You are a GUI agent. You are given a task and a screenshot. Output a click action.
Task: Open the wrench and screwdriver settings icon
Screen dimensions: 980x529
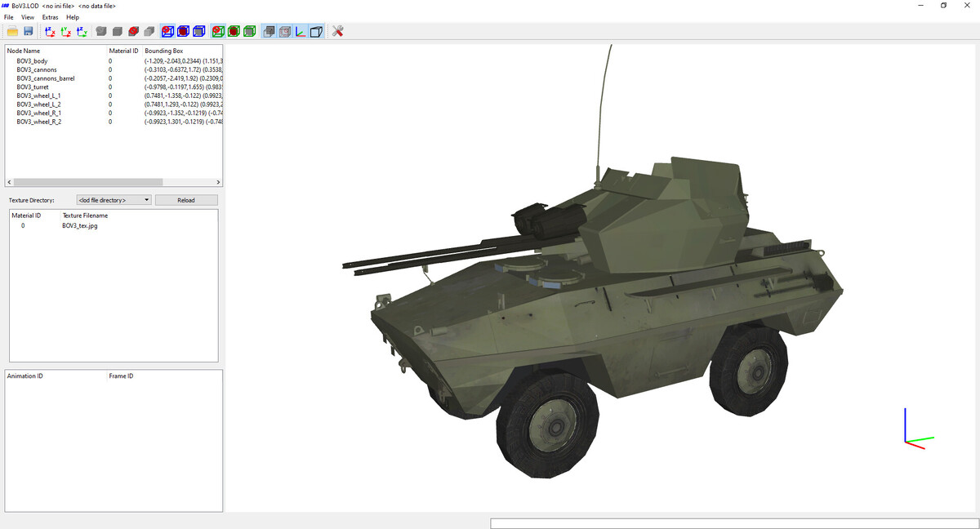click(338, 31)
